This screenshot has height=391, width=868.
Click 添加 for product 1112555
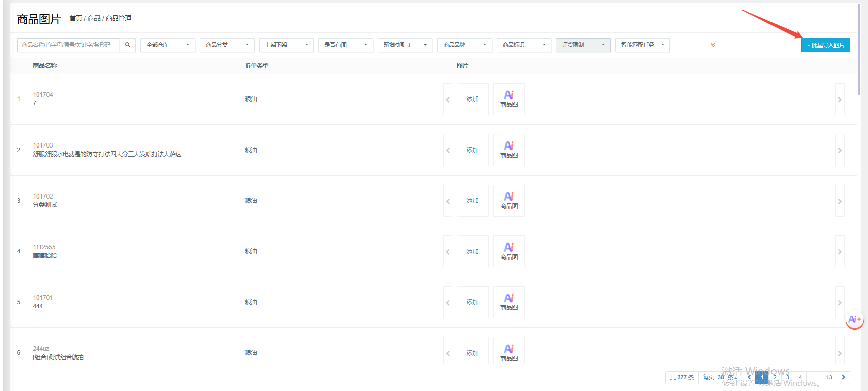pyautogui.click(x=472, y=251)
